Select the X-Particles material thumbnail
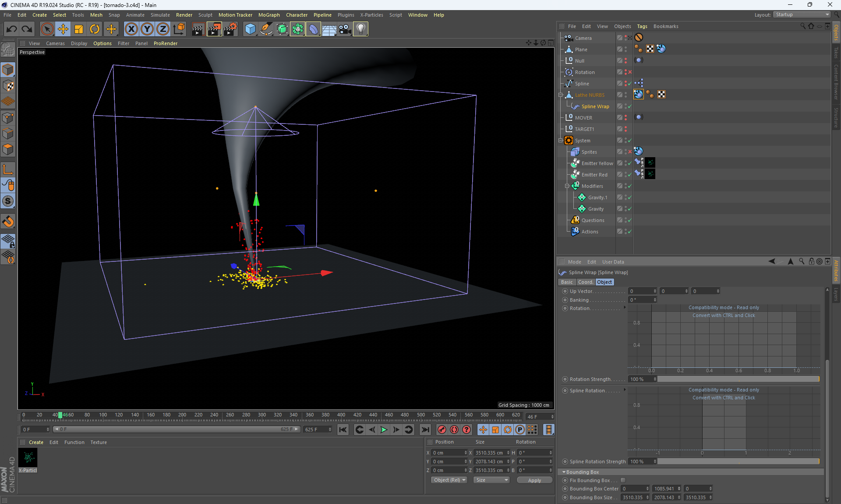The image size is (841, 504). coord(28,458)
